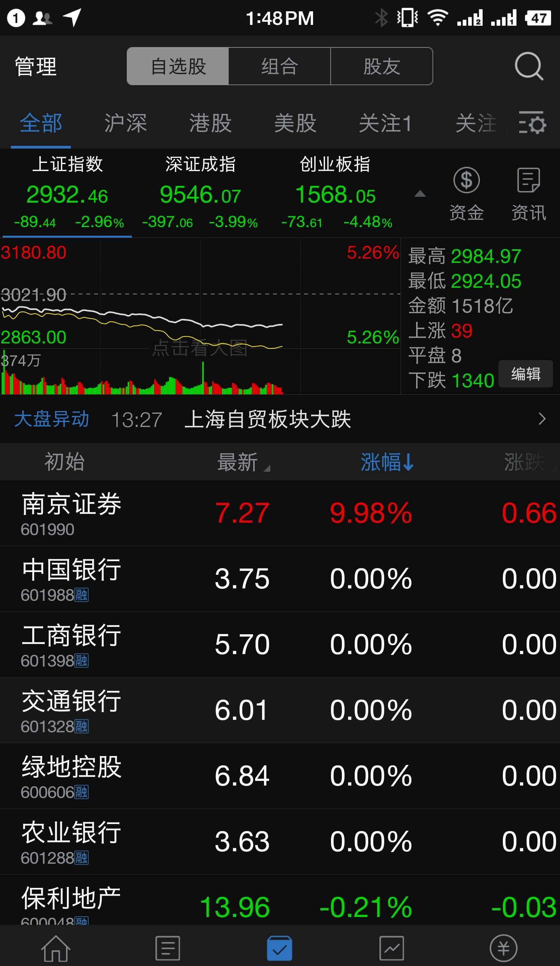Select the 自选股 segment

click(178, 66)
